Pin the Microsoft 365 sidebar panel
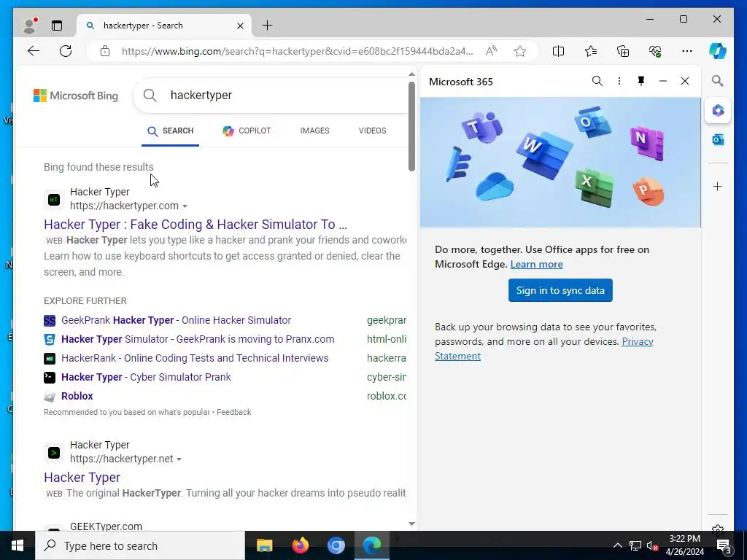This screenshot has width=747, height=560. pos(641,82)
